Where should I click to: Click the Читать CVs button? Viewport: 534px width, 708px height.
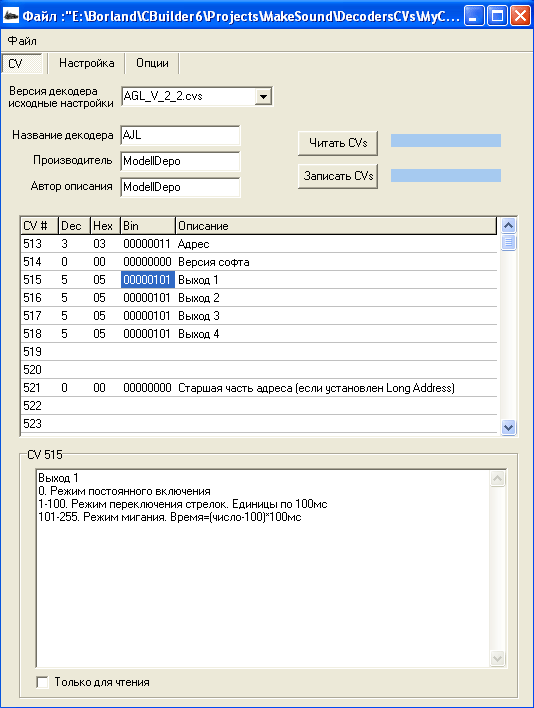click(338, 143)
